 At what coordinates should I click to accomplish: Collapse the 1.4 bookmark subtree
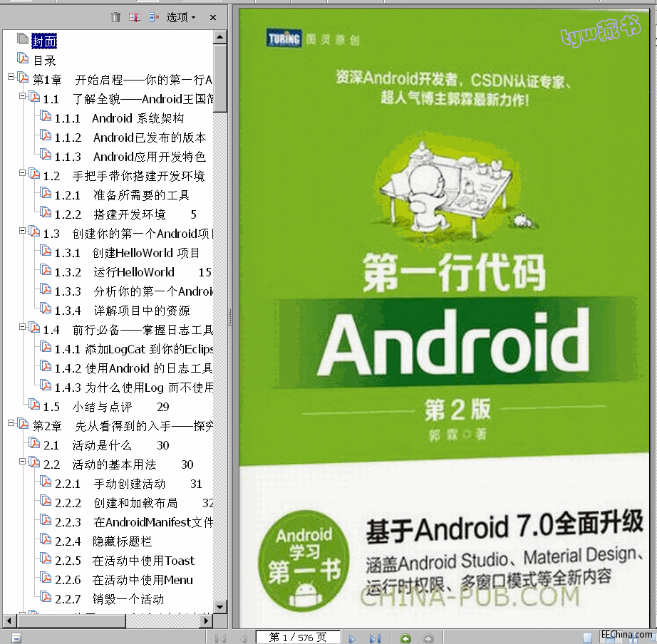pyautogui.click(x=23, y=327)
